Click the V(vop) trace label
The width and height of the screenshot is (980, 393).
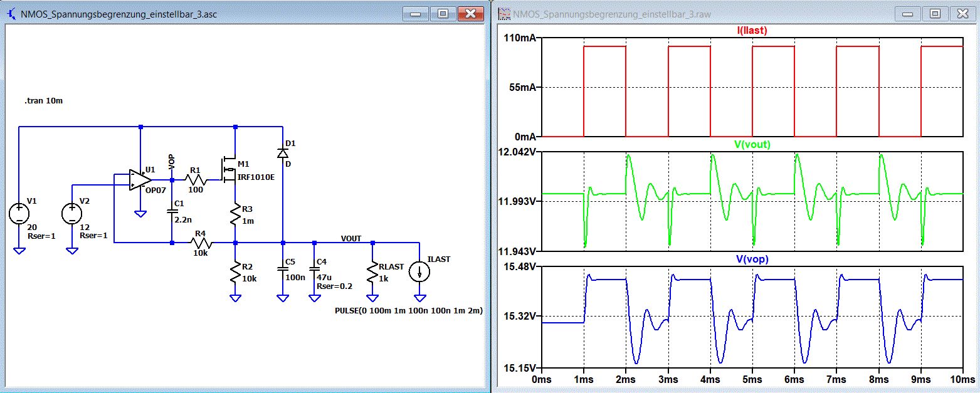point(751,259)
